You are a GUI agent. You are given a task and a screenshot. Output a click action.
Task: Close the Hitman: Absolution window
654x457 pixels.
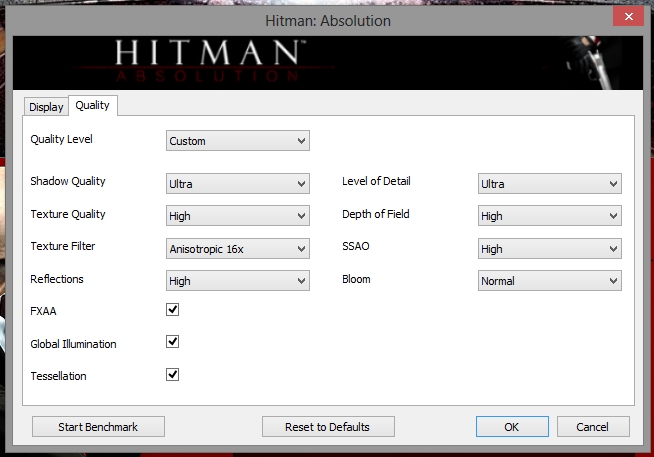tap(629, 16)
